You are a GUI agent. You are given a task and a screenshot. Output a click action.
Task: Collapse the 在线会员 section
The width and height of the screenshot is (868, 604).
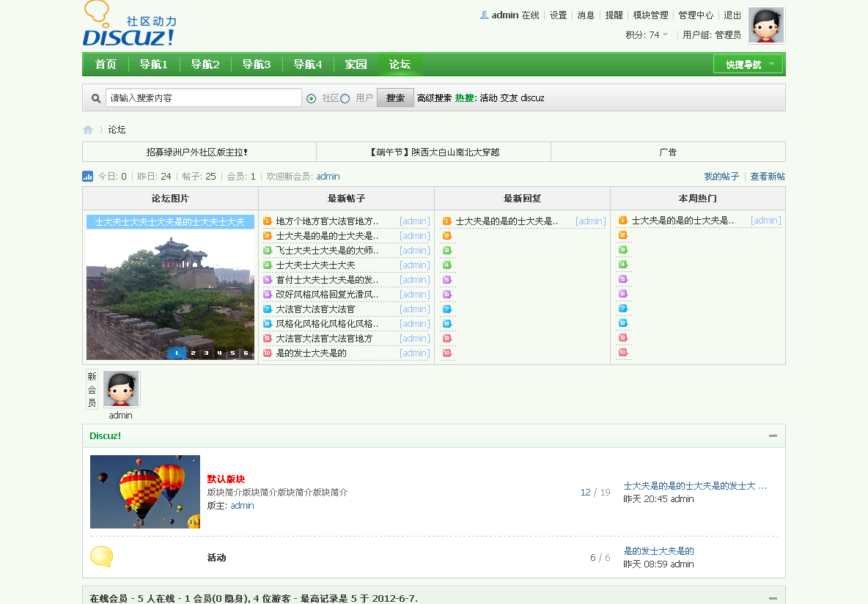tap(773, 598)
